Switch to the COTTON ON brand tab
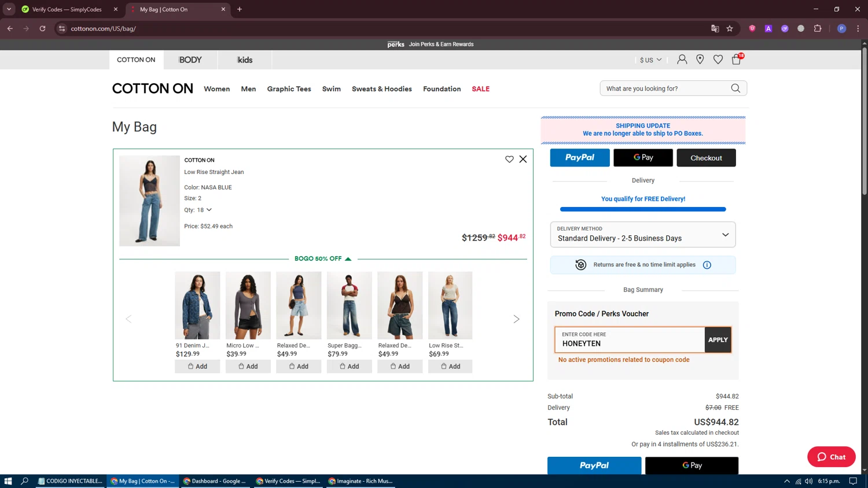The image size is (868, 488). pos(136,60)
